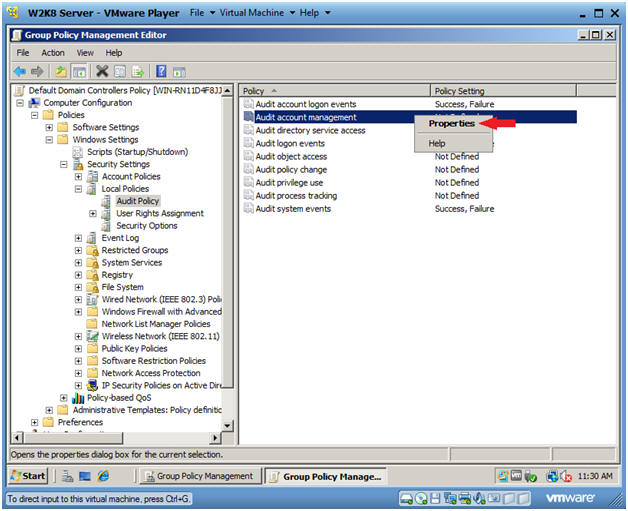
Task: Expand the Preferences node
Action: [34, 422]
